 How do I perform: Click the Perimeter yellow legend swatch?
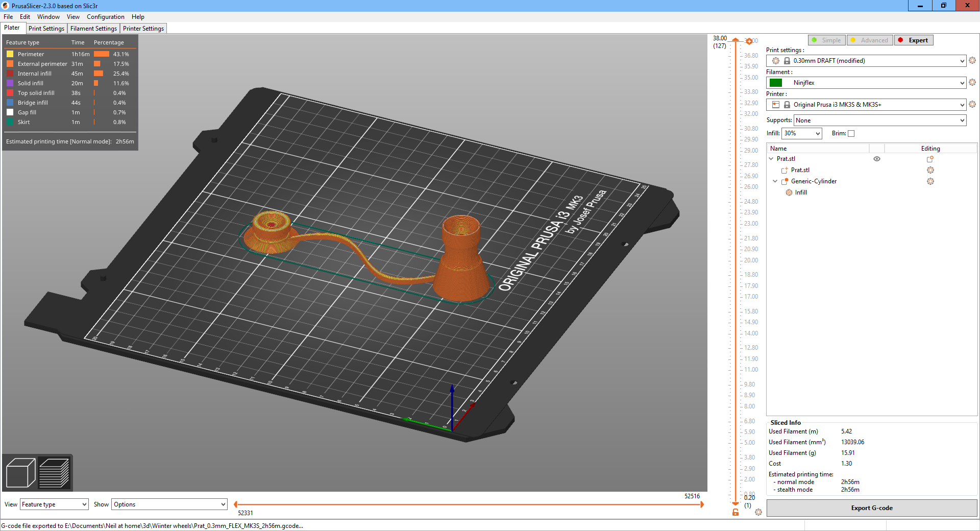10,54
